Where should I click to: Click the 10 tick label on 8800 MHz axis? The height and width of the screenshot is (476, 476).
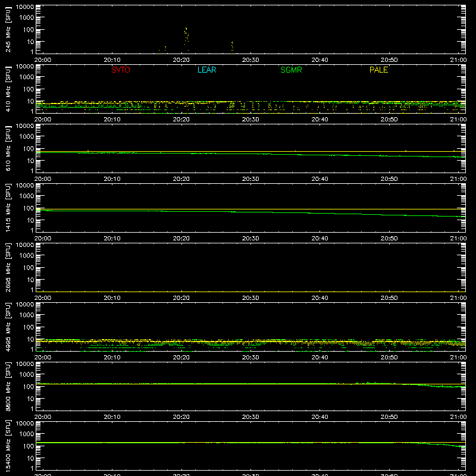[x=30, y=399]
